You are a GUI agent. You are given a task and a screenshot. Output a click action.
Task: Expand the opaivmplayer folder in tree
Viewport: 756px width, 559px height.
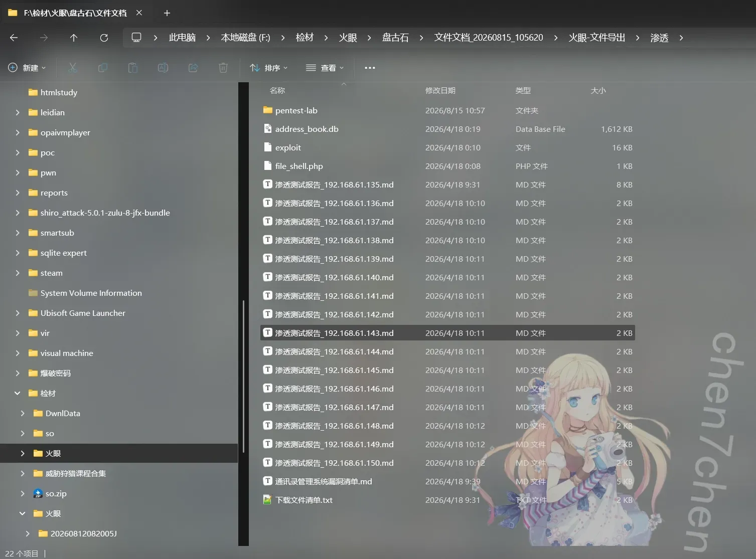(18, 132)
